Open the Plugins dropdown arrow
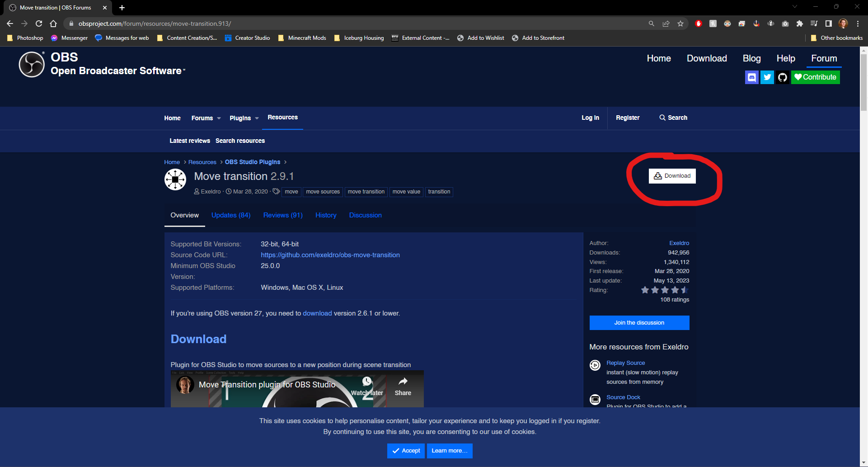The height and width of the screenshot is (467, 868). [x=257, y=118]
